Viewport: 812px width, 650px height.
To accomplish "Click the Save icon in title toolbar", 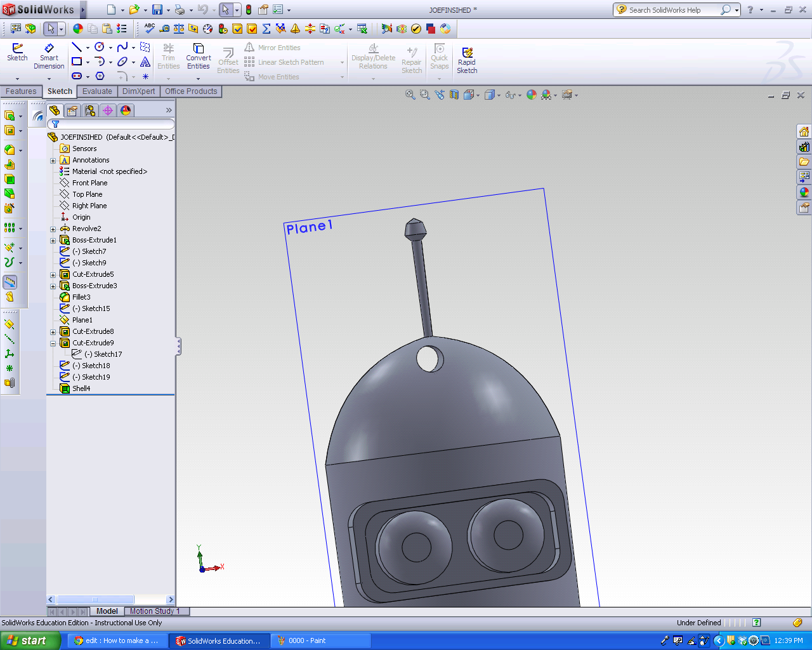I will coord(157,10).
